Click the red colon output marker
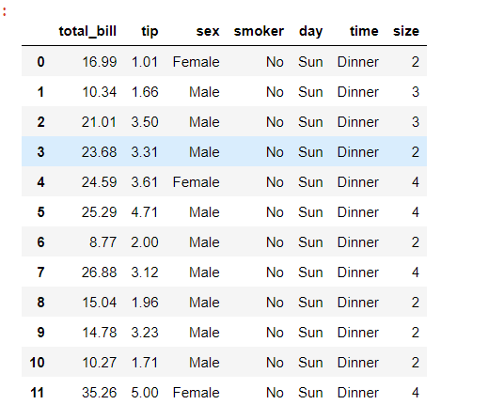The height and width of the screenshot is (420, 504). pyautogui.click(x=5, y=12)
